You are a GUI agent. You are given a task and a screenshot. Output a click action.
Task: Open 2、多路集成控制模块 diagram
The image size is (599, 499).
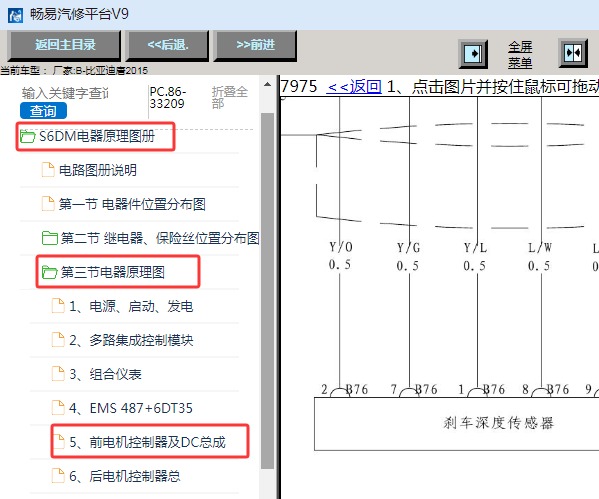(x=131, y=340)
